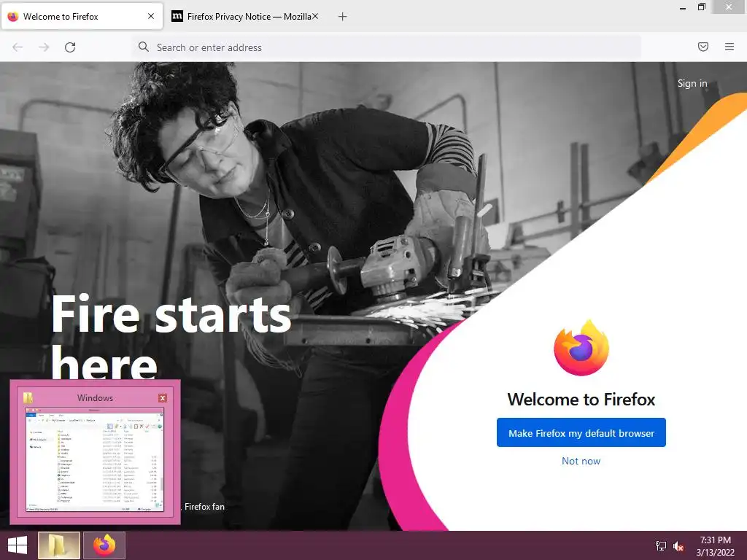Screen dimensions: 747x560
Task: Minimize the Firefox window
Action: [683, 7]
